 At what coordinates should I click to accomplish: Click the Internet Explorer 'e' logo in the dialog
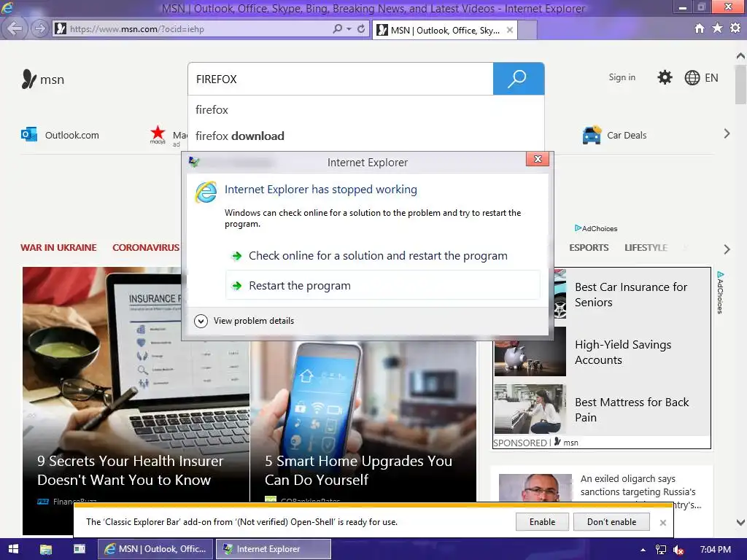206,192
